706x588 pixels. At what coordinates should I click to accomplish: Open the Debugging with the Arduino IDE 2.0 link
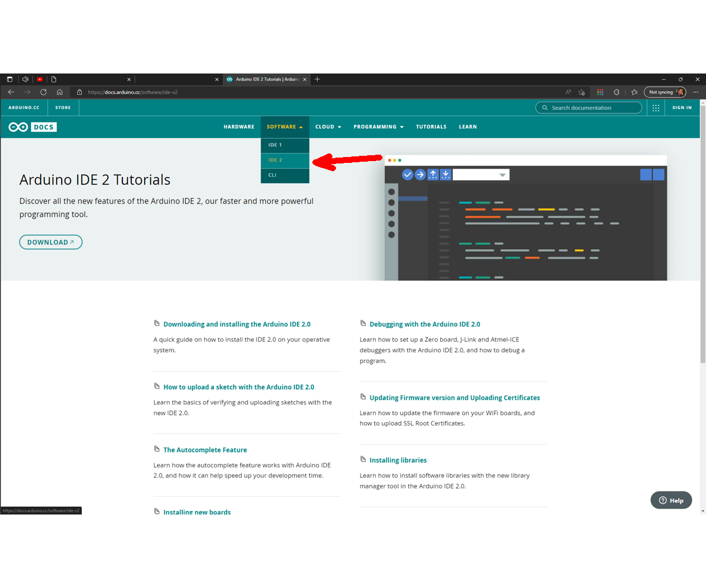coord(425,324)
